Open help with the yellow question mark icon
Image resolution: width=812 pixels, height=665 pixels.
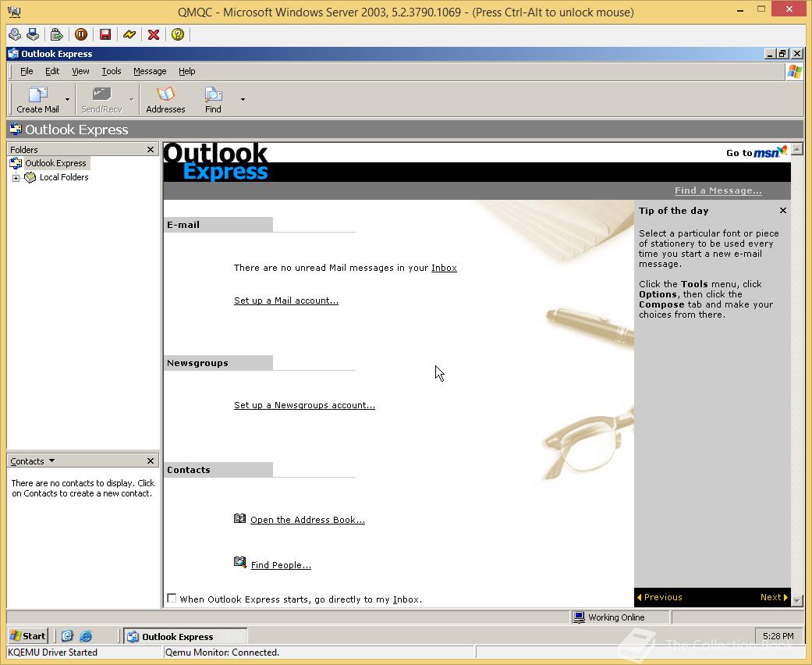point(178,34)
